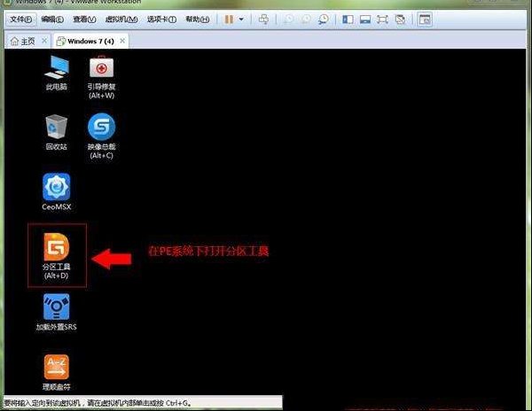Select the 加载外置SRS icon
The height and width of the screenshot is (411, 532).
click(57, 313)
